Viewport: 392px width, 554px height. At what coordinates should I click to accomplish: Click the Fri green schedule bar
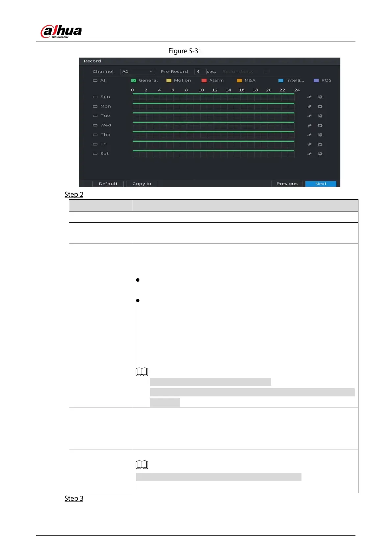[x=213, y=141]
